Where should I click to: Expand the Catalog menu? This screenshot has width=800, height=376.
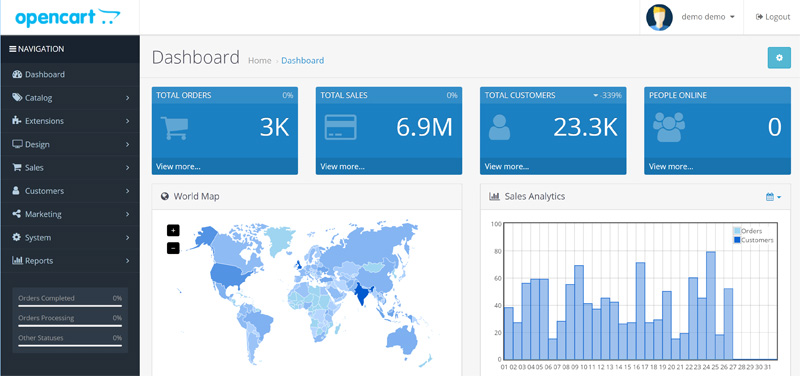(70, 97)
